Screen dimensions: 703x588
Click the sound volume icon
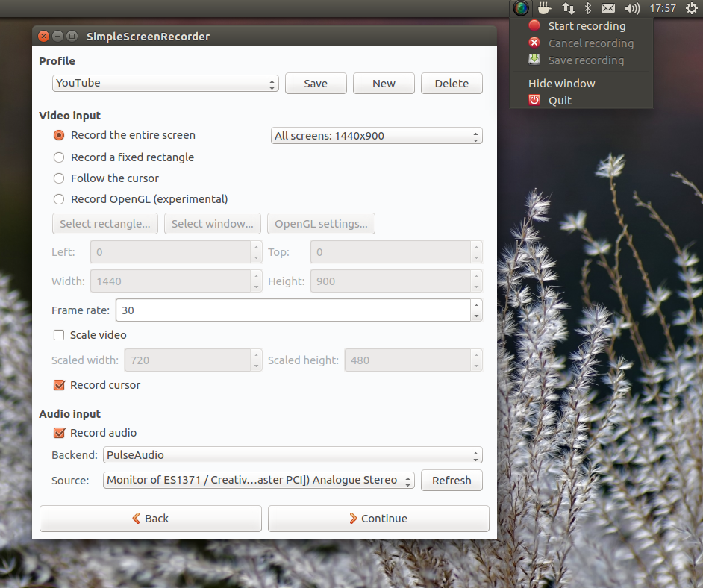click(x=632, y=8)
